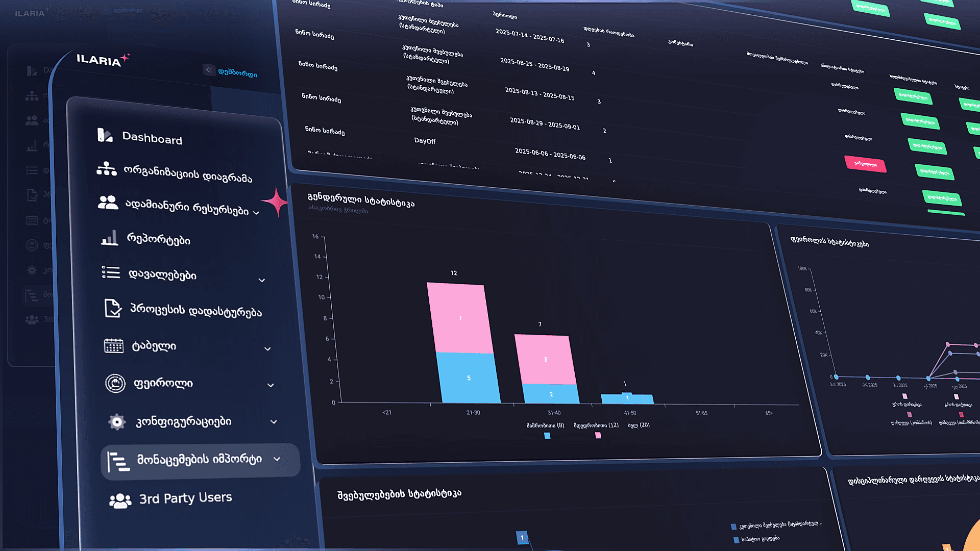The height and width of the screenshot is (551, 980).
Task: Click the organization diagram hierarchy icon
Action: (x=107, y=169)
